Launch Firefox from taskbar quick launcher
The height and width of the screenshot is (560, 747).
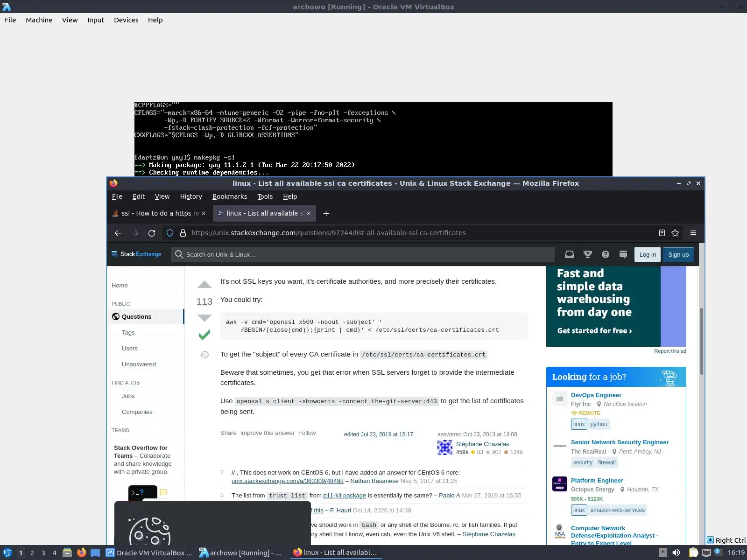[81, 553]
